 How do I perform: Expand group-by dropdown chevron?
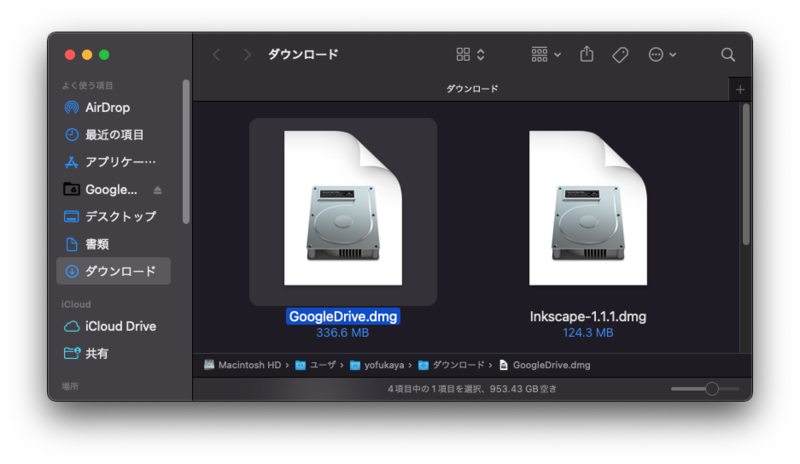tap(558, 55)
